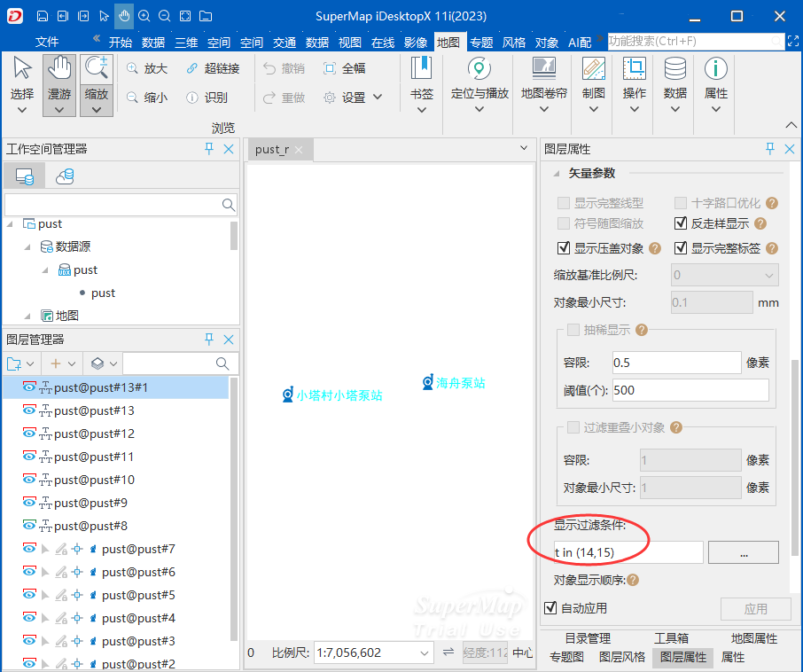Collapse the ribbon with the up chevron
The width and height of the screenshot is (803, 672).
(791, 125)
